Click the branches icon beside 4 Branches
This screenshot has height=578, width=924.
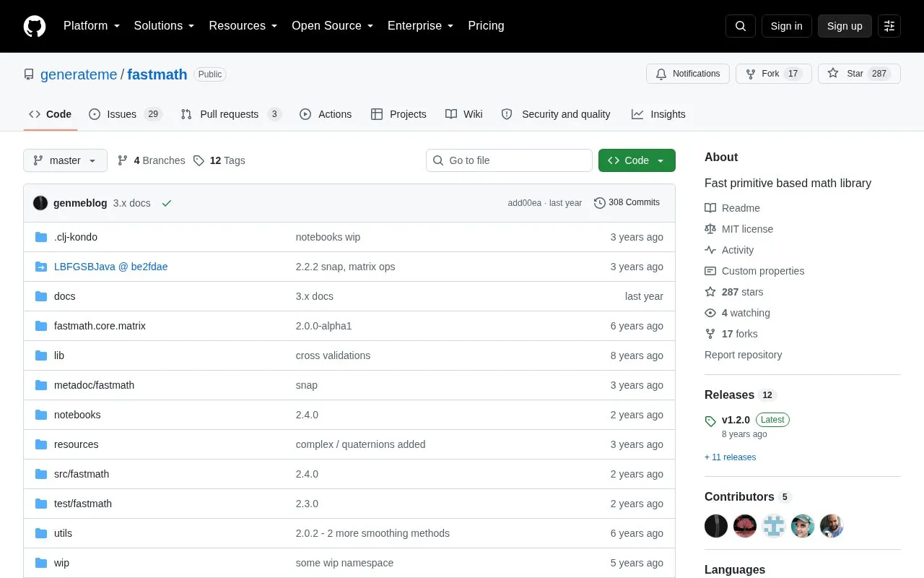123,160
